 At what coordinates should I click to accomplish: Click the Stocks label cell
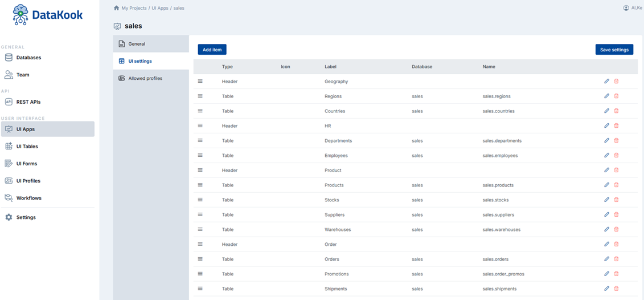coord(332,200)
